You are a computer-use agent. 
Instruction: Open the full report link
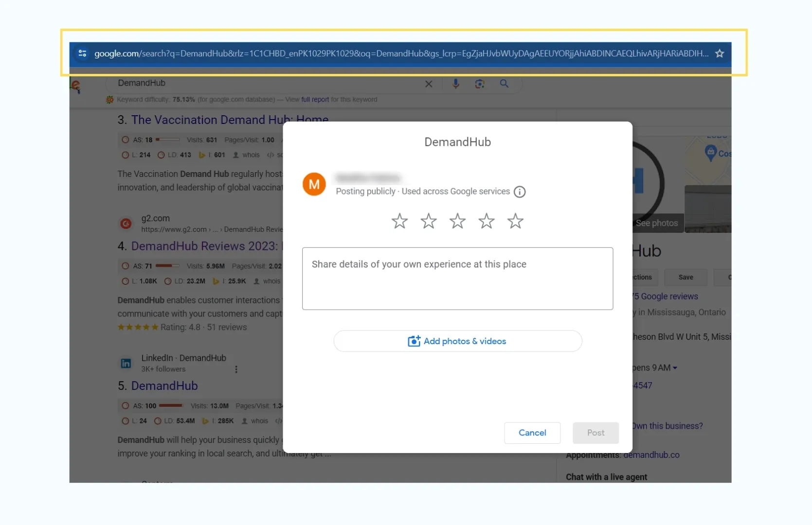(x=315, y=100)
